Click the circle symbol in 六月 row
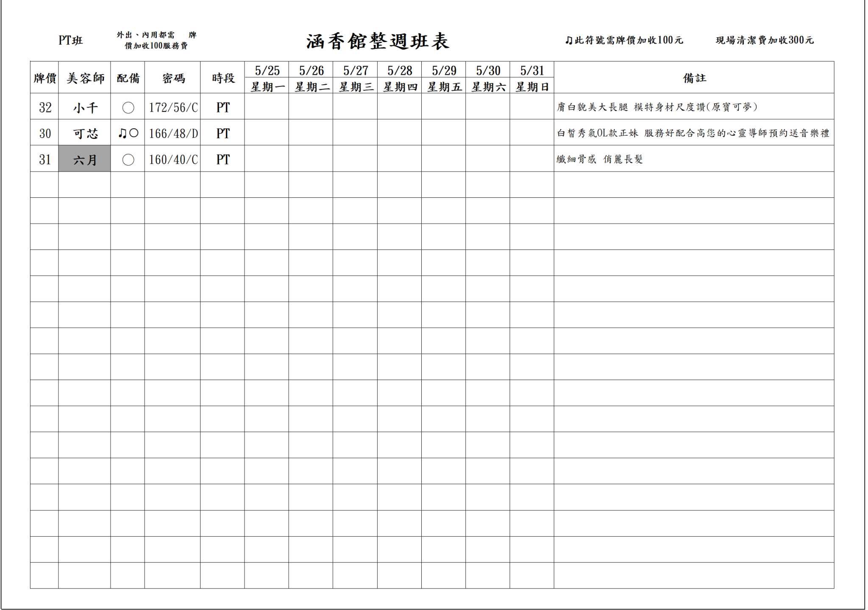This screenshot has height=610, width=868. point(128,160)
